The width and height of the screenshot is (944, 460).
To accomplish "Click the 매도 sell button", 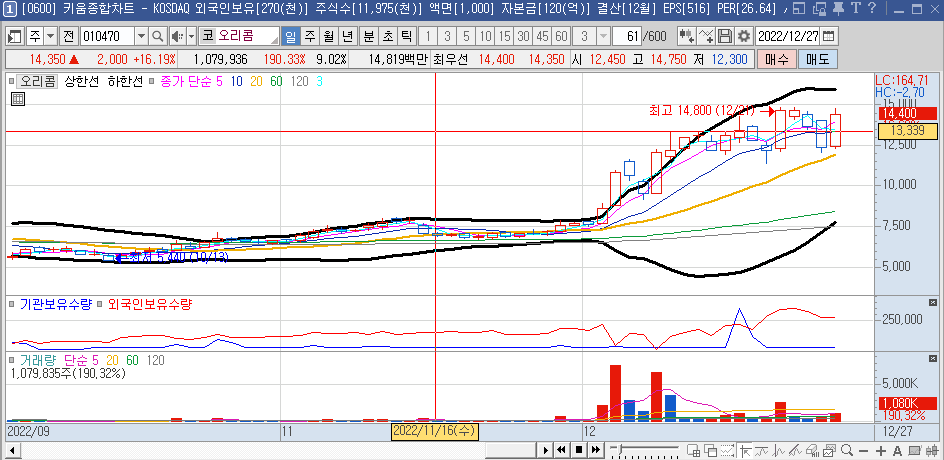I will [x=817, y=60].
